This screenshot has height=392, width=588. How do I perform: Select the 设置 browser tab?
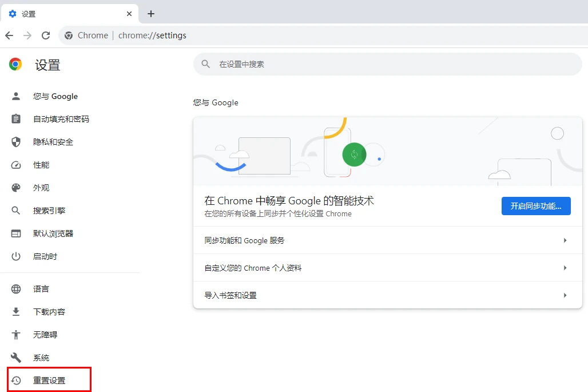70,14
